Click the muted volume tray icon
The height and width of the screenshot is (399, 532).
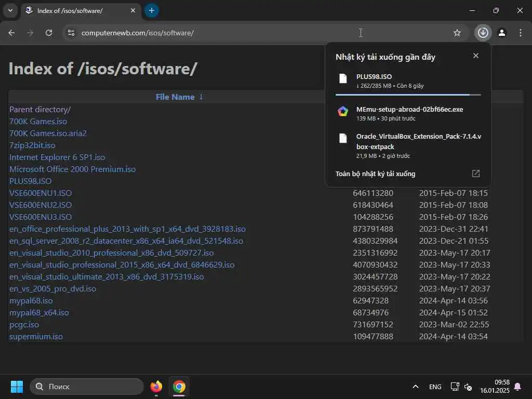(468, 387)
